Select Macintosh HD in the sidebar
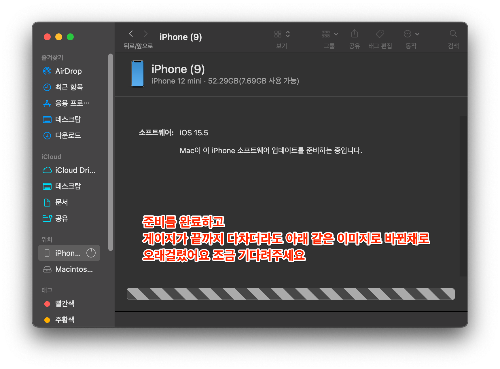 68,269
